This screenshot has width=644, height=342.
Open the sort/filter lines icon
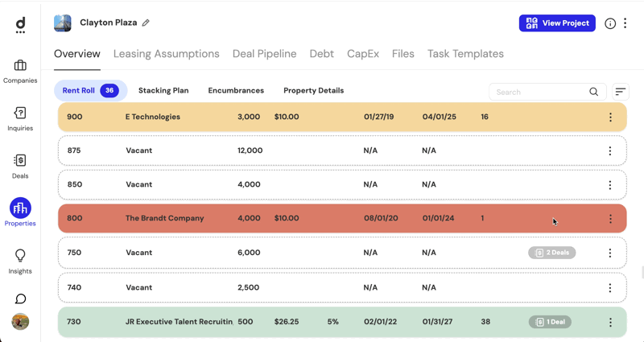[620, 92]
